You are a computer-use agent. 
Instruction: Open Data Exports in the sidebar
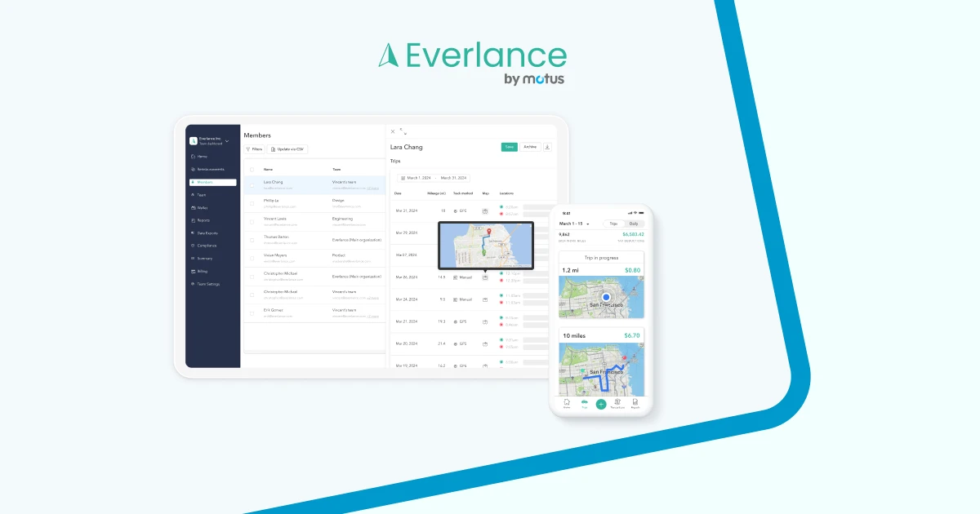point(206,233)
